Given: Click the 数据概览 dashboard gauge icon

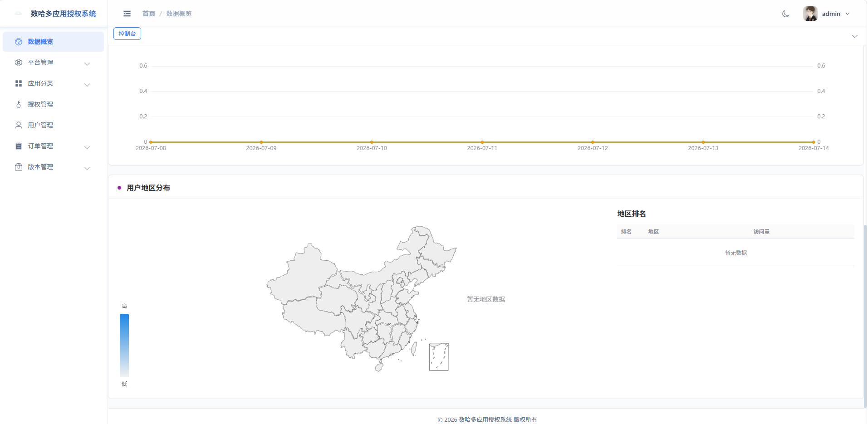Looking at the screenshot, I should point(19,42).
